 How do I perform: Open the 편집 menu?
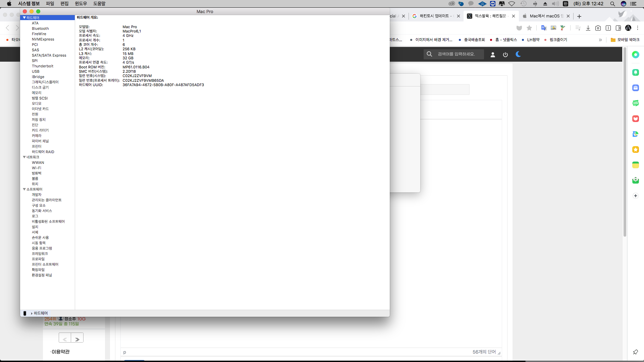coord(64,4)
